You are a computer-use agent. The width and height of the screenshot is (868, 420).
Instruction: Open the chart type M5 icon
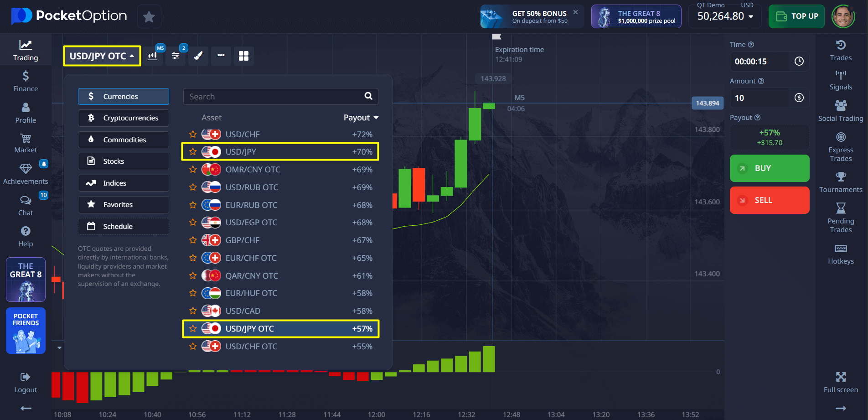[x=153, y=56]
